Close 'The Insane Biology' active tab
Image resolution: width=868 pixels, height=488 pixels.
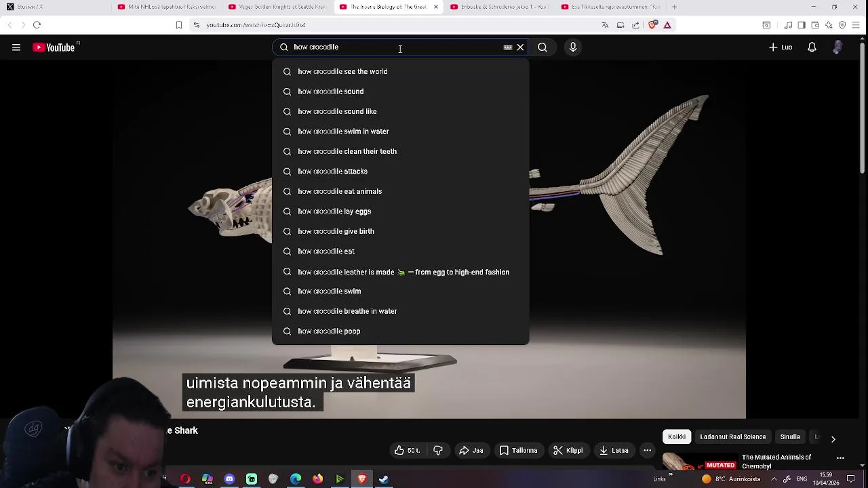(x=436, y=7)
